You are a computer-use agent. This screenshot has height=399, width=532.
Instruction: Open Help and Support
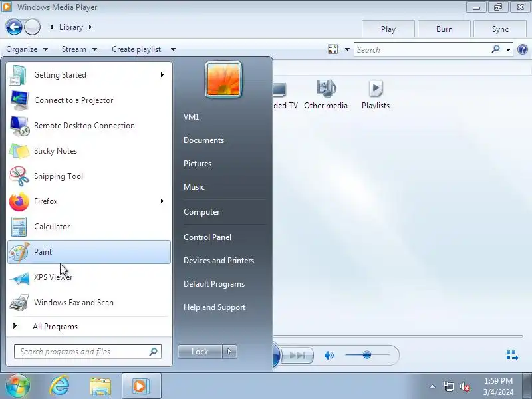pos(214,307)
